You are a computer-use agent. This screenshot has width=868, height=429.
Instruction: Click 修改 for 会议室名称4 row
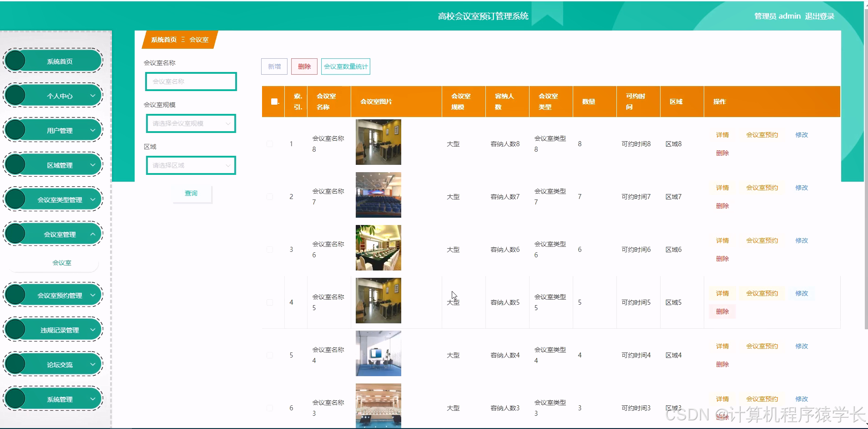[x=802, y=346]
